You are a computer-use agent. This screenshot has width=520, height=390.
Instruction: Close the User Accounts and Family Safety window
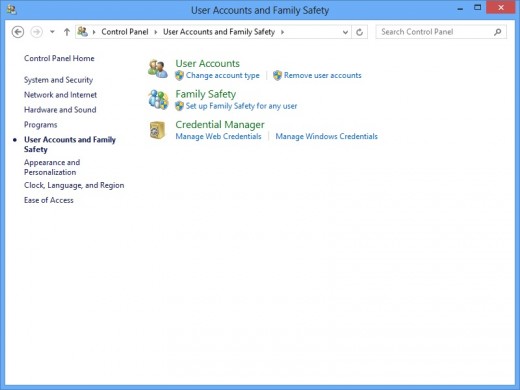pyautogui.click(x=501, y=7)
